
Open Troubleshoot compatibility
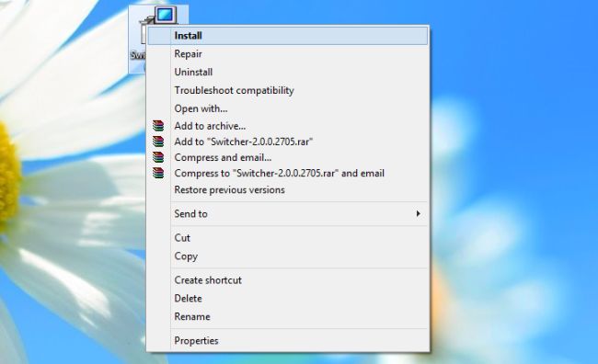tap(288, 90)
